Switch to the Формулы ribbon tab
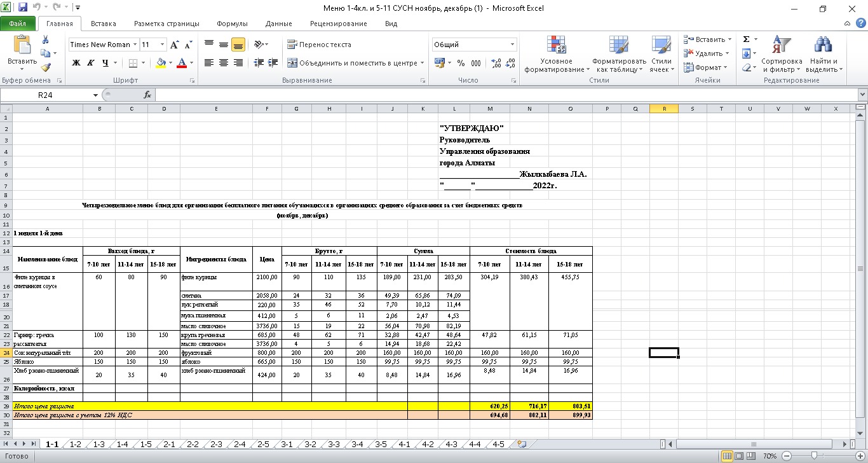Viewport: 868px width, 463px height. [x=232, y=24]
